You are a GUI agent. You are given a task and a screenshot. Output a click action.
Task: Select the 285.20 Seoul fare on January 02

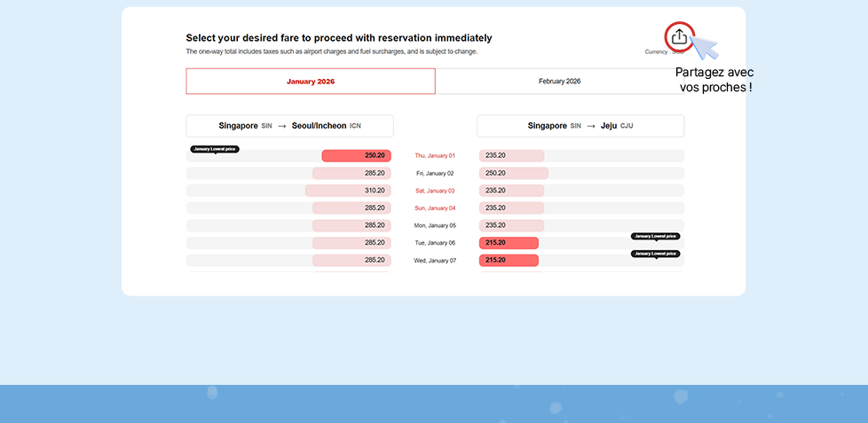(x=351, y=173)
